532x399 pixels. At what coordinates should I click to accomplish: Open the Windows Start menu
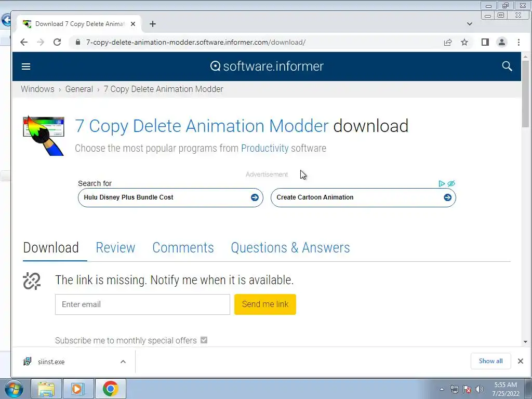click(14, 389)
